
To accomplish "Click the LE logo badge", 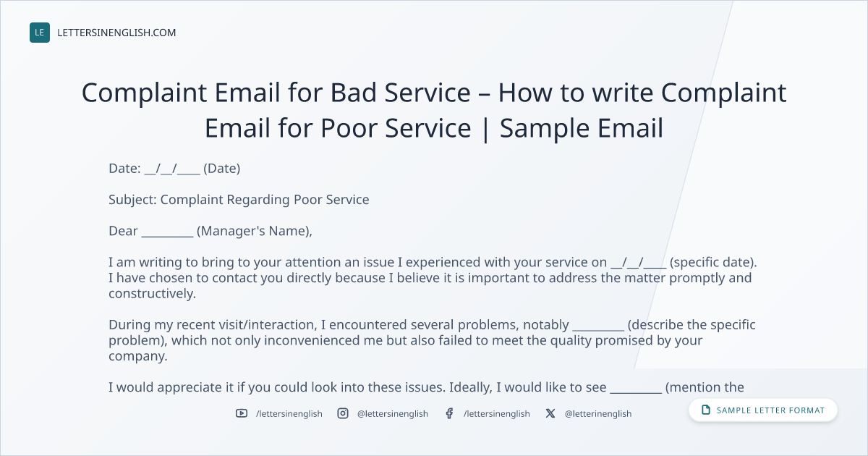I will pos(40,33).
